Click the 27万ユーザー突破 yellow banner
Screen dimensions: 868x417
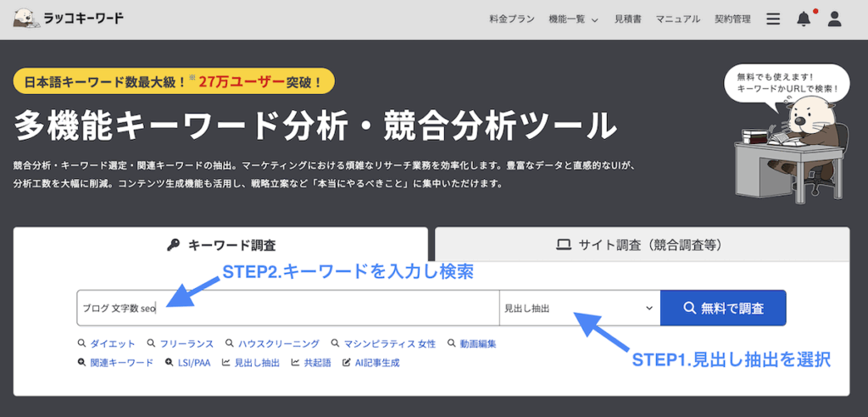[174, 81]
